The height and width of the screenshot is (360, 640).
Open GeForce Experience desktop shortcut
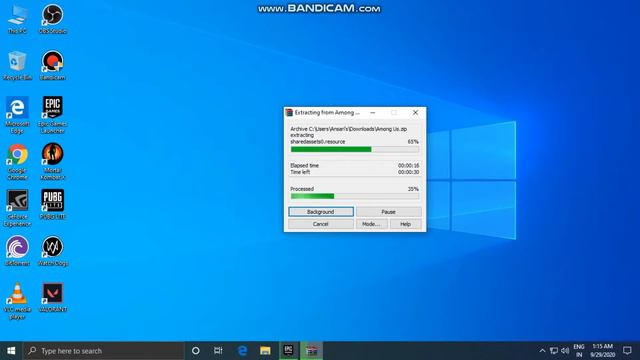click(17, 208)
